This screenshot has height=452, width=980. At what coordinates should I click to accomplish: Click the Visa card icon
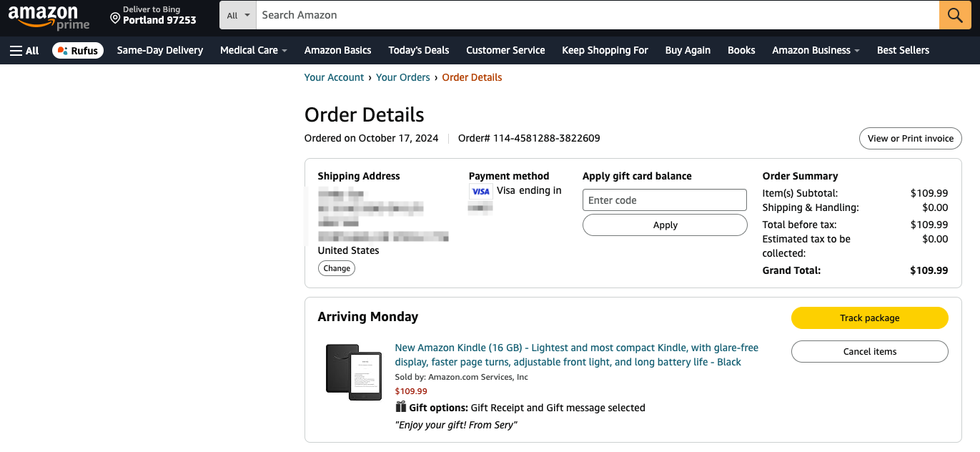[480, 191]
